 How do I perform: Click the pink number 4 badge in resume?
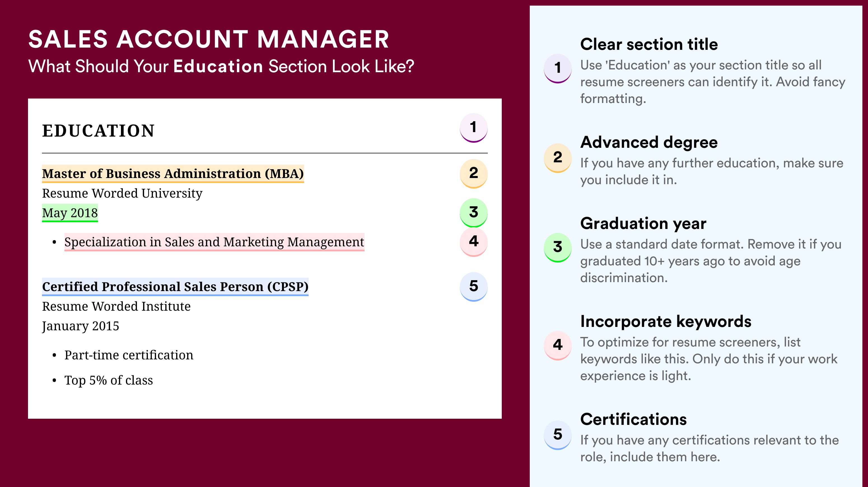click(x=473, y=242)
